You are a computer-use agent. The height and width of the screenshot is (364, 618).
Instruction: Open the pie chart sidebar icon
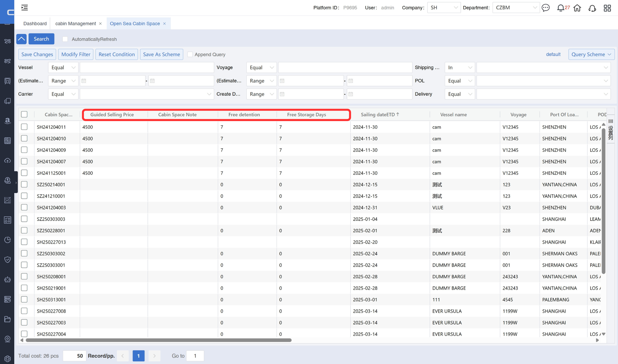point(7,240)
